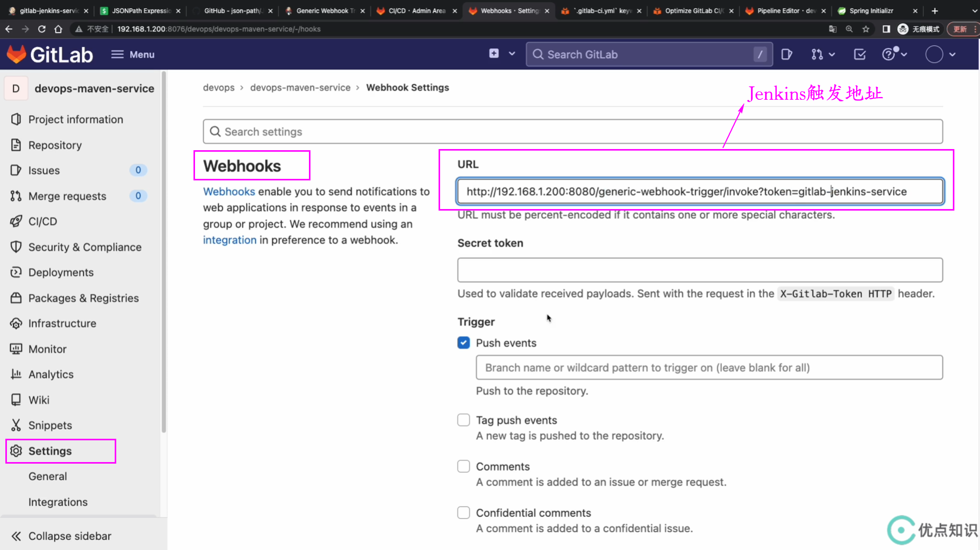This screenshot has width=980, height=550.
Task: Click the Issues count badge
Action: click(x=138, y=170)
